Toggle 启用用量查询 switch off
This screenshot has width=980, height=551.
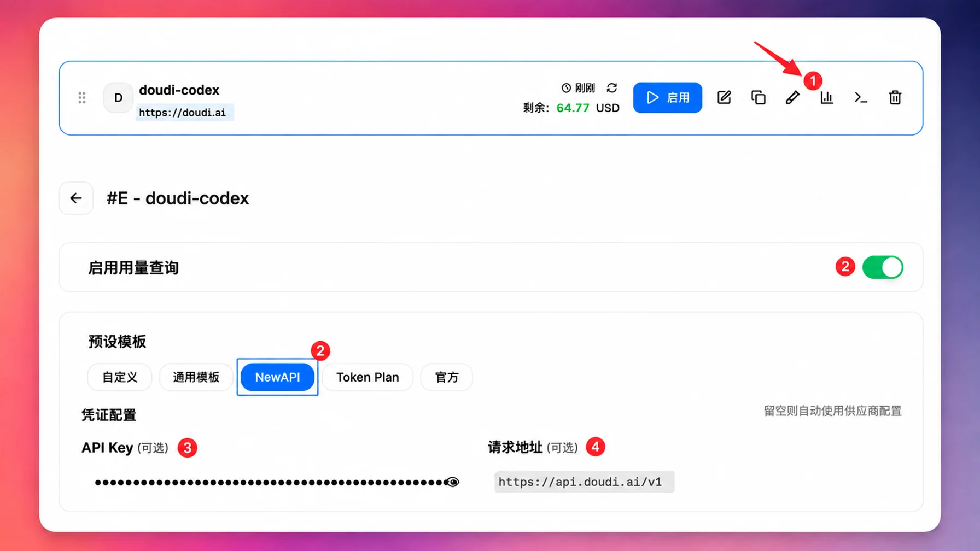[x=883, y=267]
